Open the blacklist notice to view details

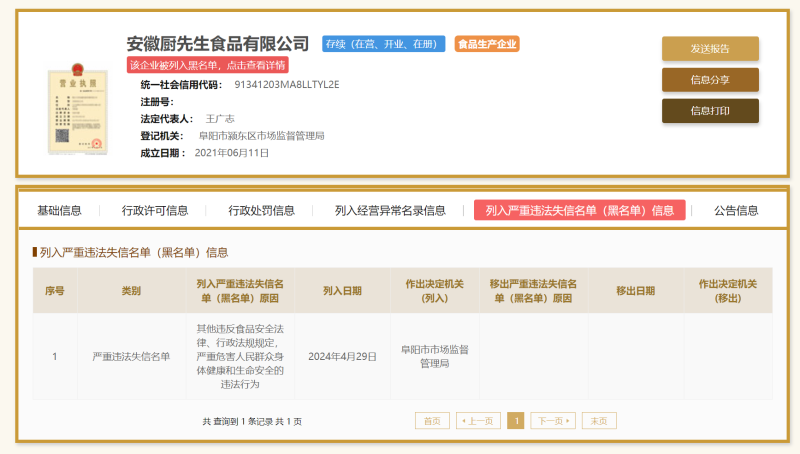(208, 65)
